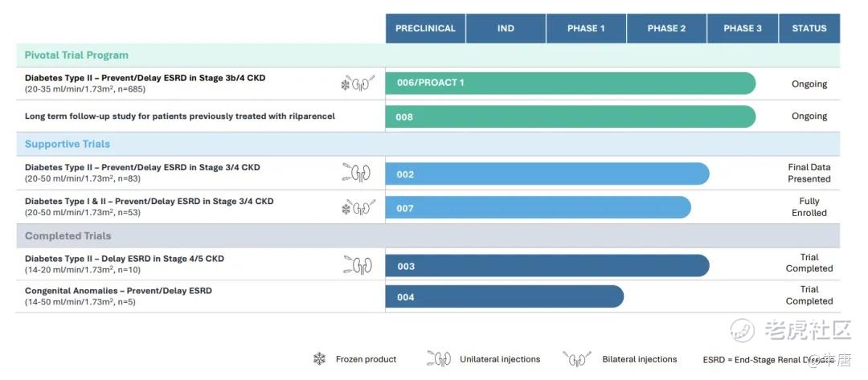
Task: Select the IND column header
Action: click(506, 28)
